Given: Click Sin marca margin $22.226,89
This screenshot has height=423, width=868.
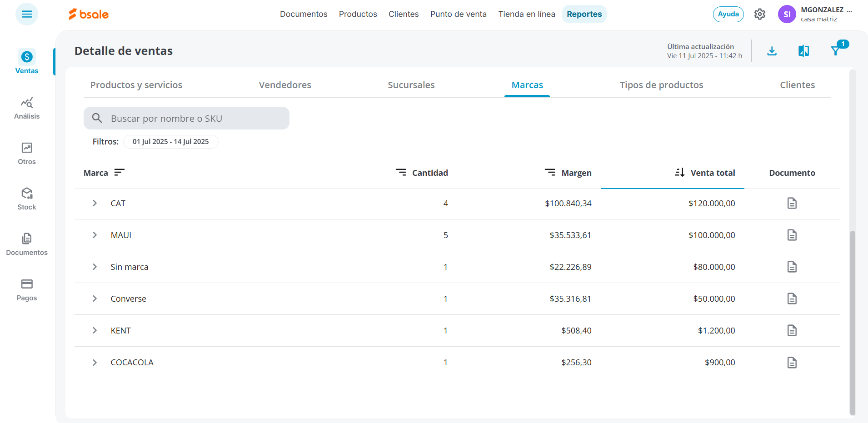Looking at the screenshot, I should [x=570, y=267].
